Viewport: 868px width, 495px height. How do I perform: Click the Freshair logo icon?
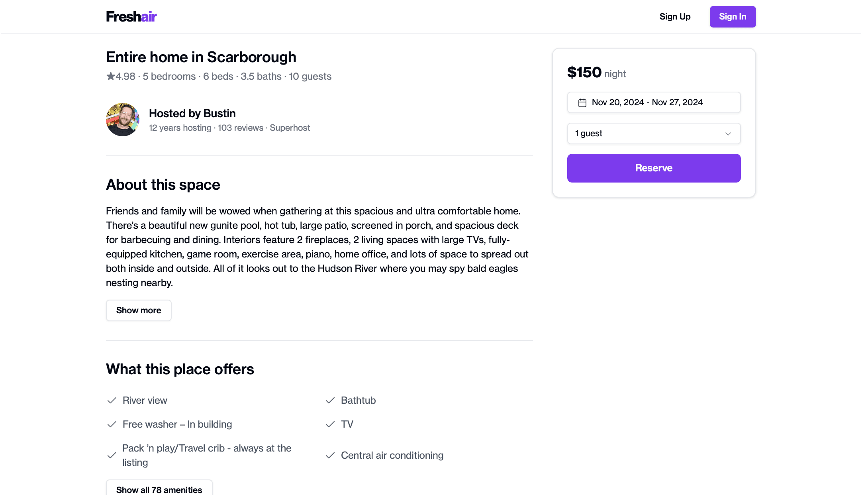pos(131,16)
